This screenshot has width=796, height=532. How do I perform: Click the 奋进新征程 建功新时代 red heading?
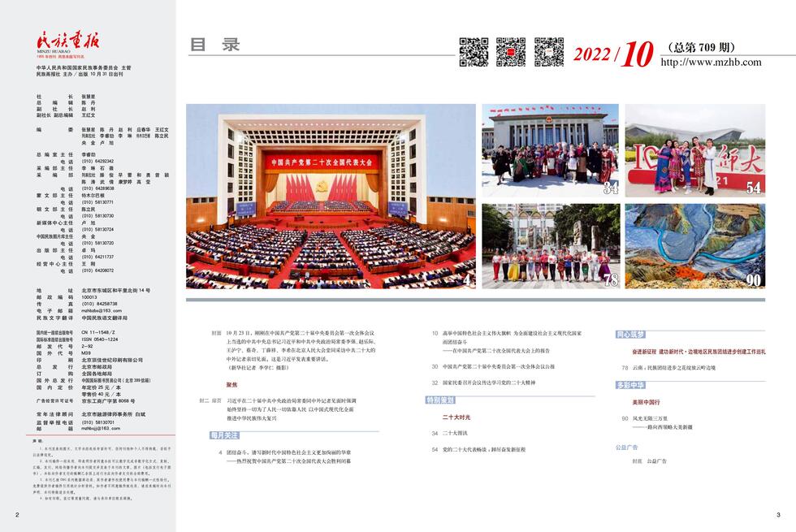point(699,352)
